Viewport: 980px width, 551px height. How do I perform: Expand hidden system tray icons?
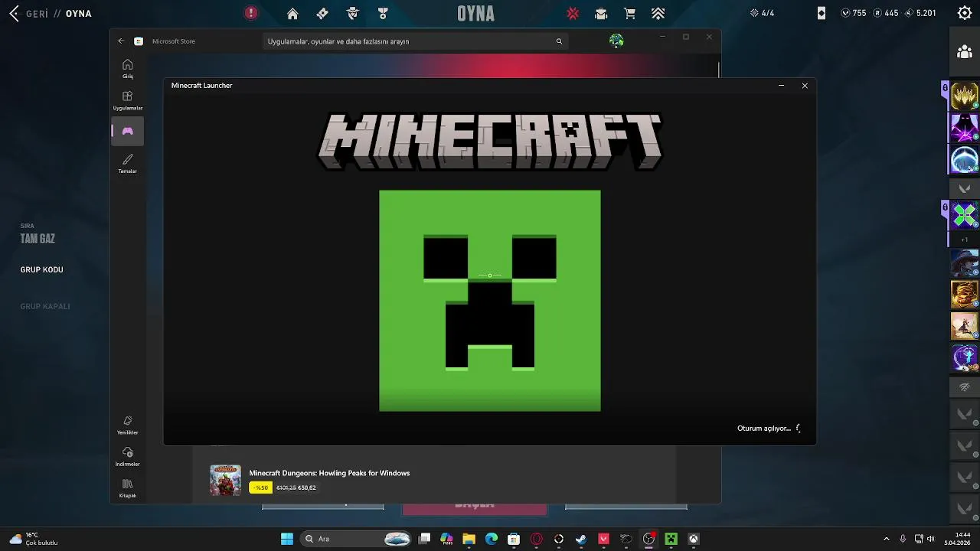point(887,539)
